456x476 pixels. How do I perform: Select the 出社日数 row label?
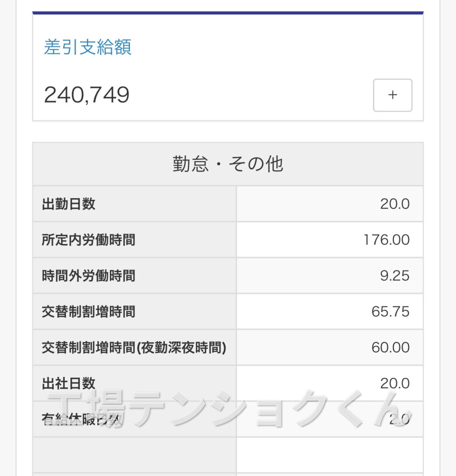(69, 383)
